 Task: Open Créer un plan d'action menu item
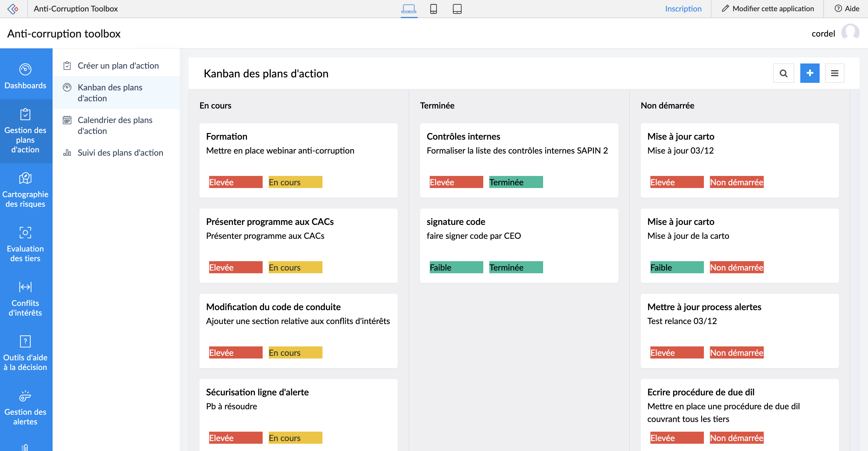coord(116,66)
